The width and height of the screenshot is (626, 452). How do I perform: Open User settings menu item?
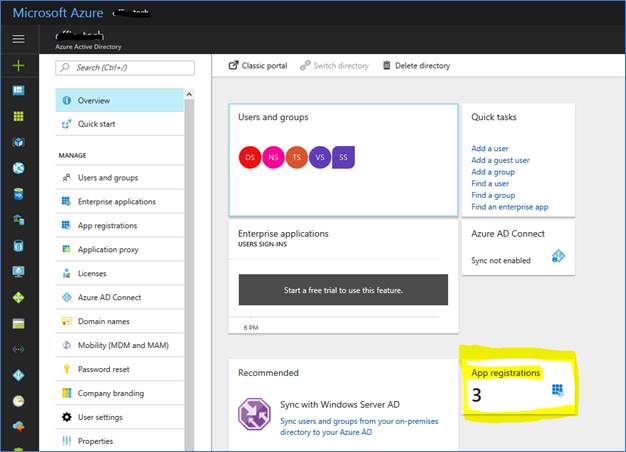click(x=120, y=417)
